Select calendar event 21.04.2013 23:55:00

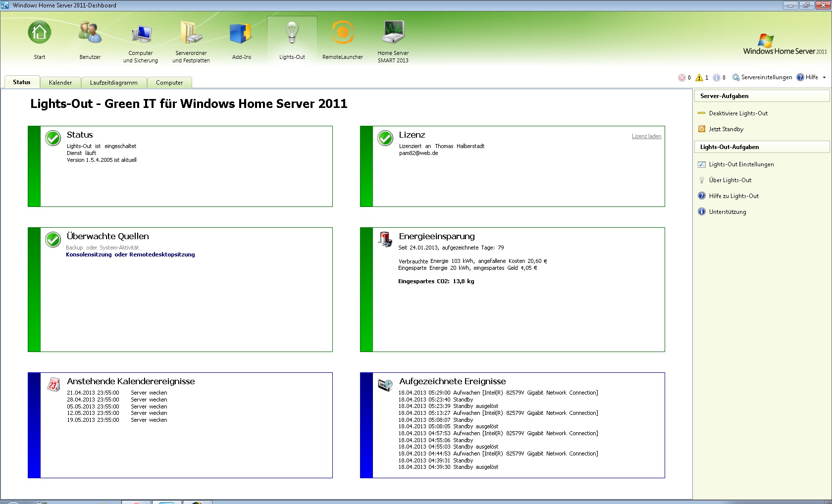pyautogui.click(x=117, y=393)
